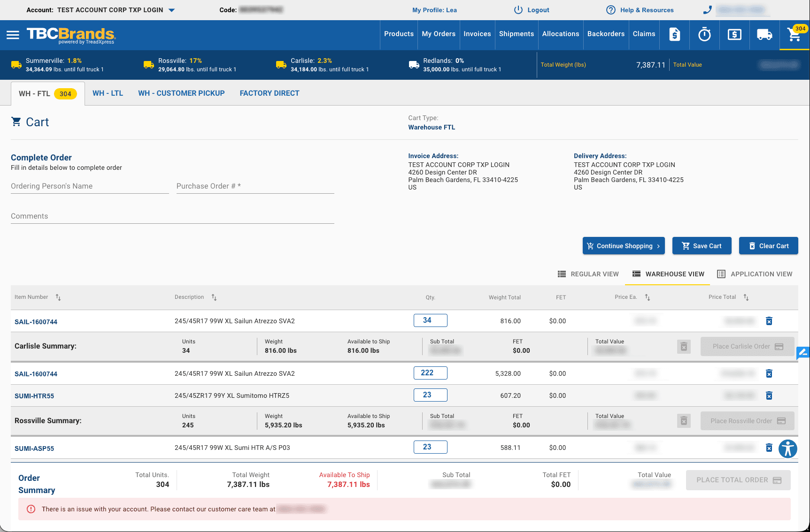Sort by Price Total column
This screenshot has width=810, height=532.
(x=746, y=297)
